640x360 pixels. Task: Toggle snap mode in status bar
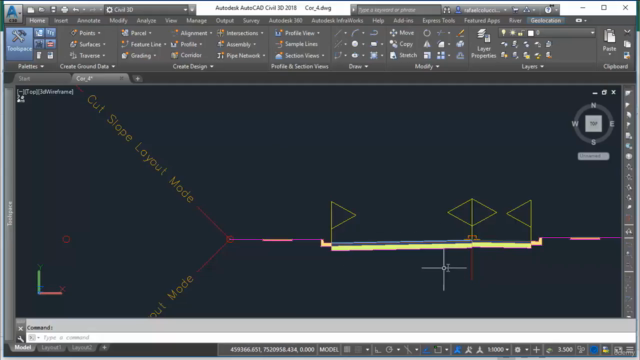[358, 350]
